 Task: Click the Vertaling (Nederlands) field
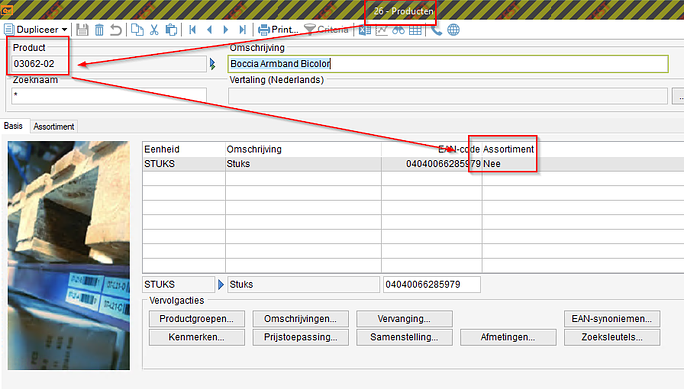pos(448,96)
